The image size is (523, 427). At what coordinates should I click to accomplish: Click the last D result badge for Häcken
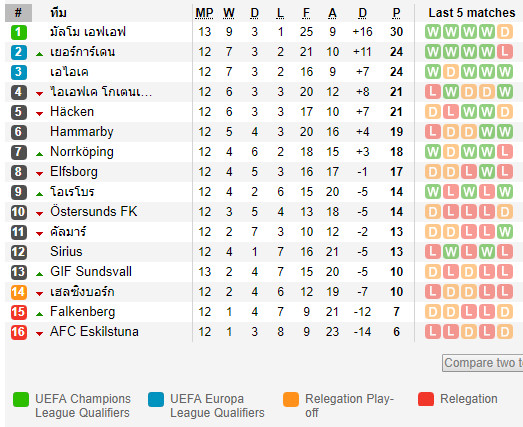[x=505, y=112]
